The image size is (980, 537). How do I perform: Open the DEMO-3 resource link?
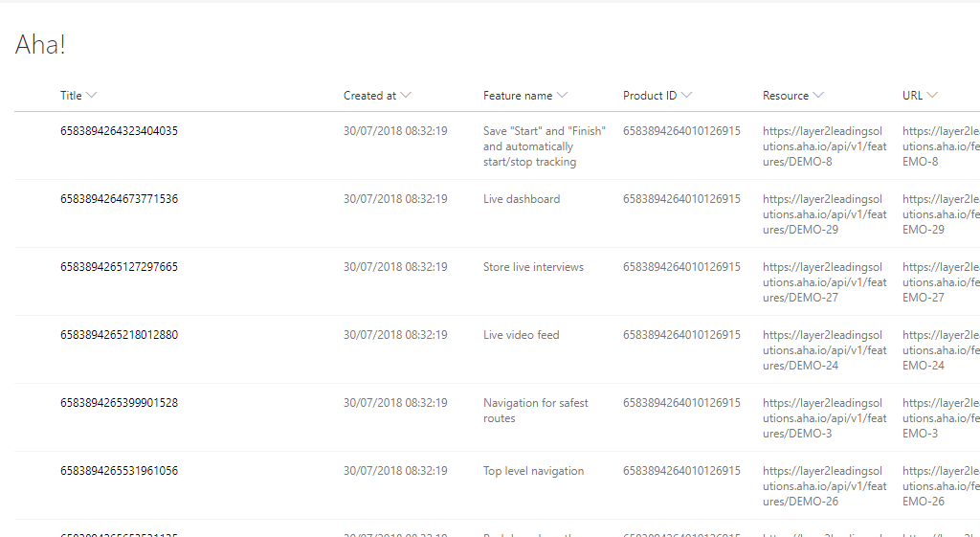823,418
